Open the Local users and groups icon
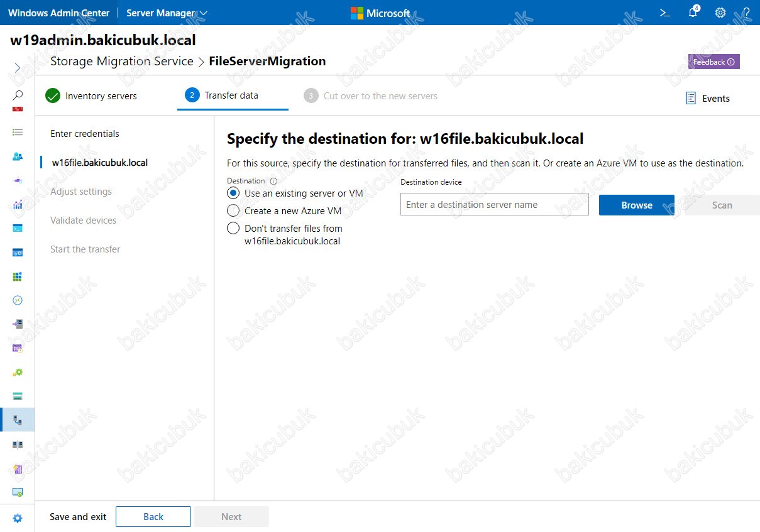 (x=18, y=156)
